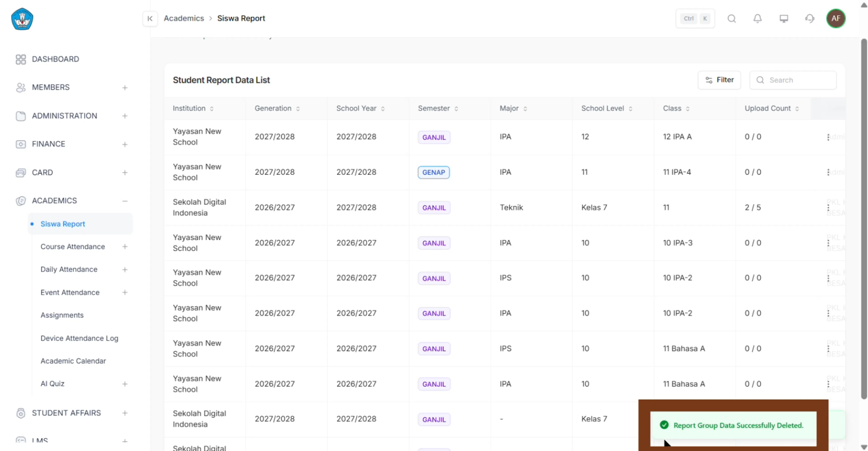868x451 pixels.
Task: Open the Finance menu item
Action: tap(49, 144)
